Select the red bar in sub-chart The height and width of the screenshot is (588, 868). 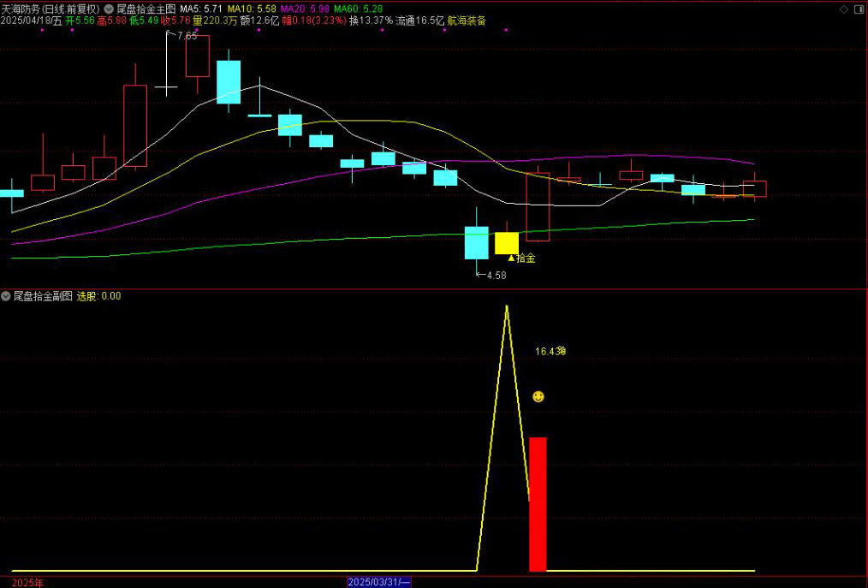pos(538,504)
